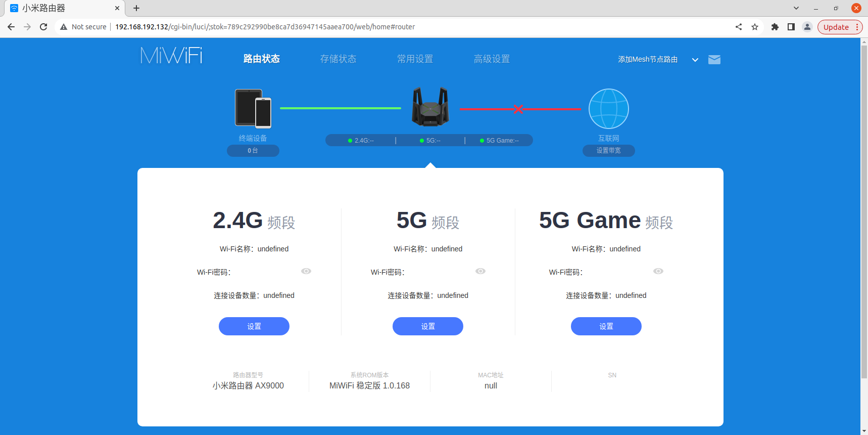This screenshot has width=868, height=435.
Task: Reveal 5G Wi-Fi password eye icon
Action: point(480,271)
